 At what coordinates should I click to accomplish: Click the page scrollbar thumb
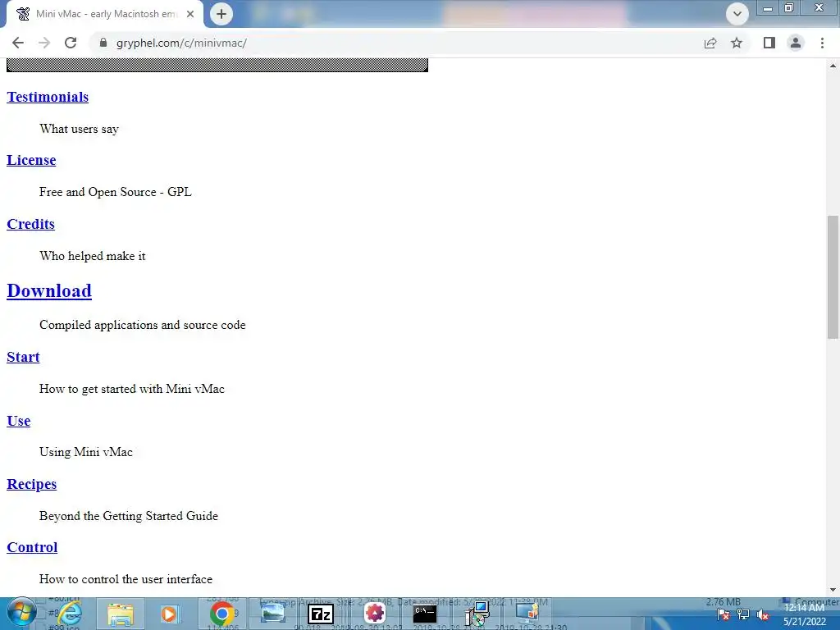(x=833, y=277)
